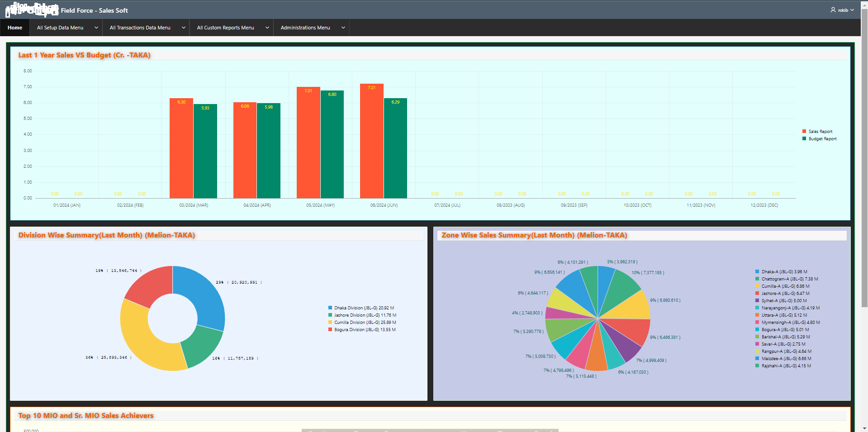Screen dimensions: 868x432
Task: Click the page vertical scrollbar thumb
Action: tap(864, 158)
